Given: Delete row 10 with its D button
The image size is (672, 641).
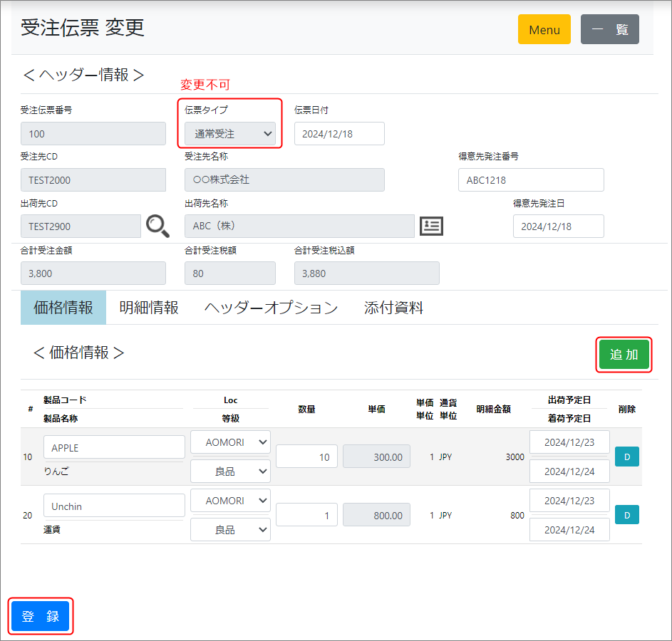Looking at the screenshot, I should pyautogui.click(x=626, y=457).
